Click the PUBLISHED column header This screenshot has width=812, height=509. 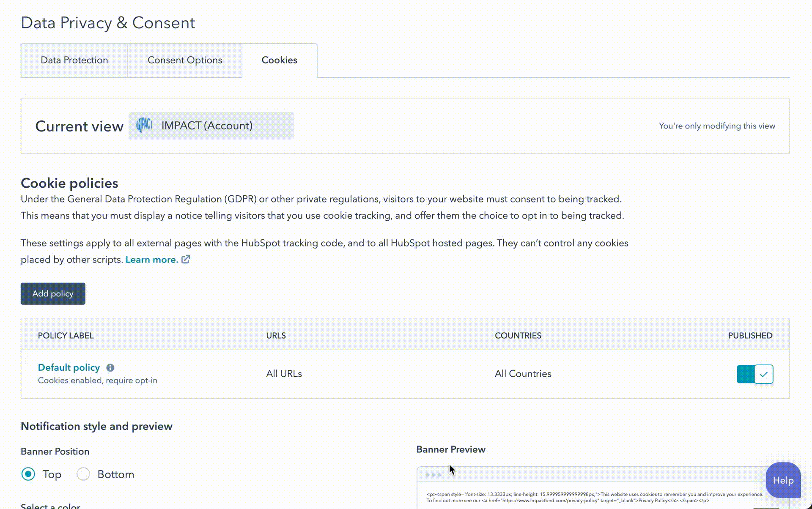(x=750, y=335)
